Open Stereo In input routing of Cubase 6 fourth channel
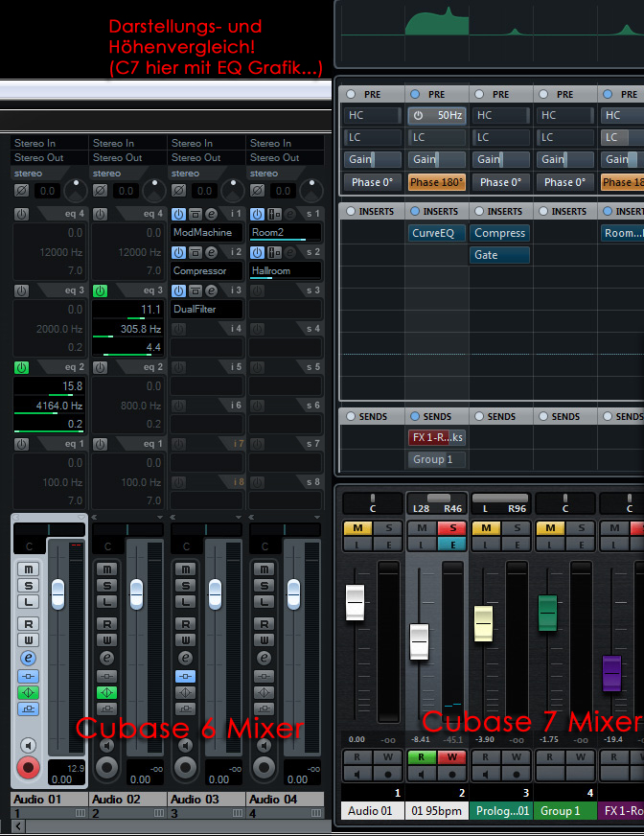644x836 pixels. click(x=286, y=143)
